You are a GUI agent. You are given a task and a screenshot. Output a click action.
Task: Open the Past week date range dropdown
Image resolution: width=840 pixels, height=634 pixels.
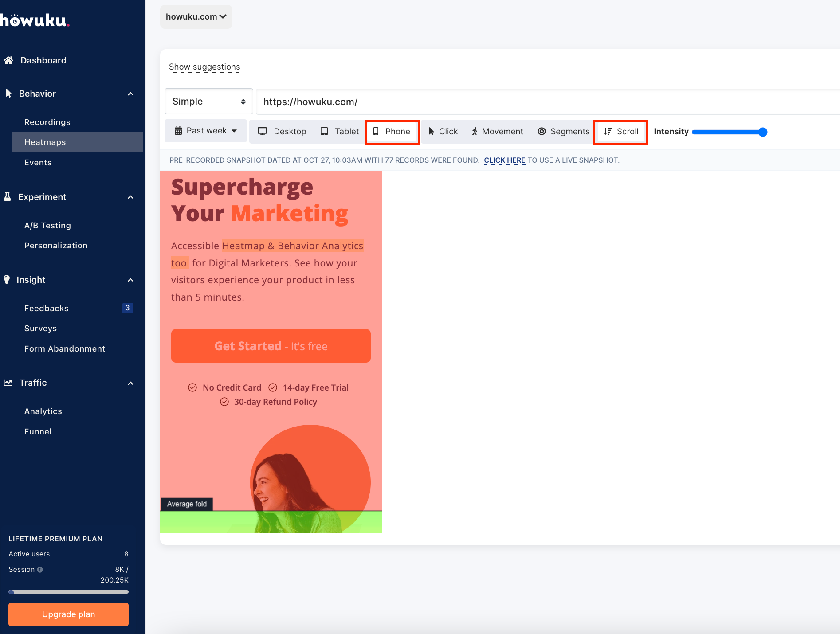pos(206,131)
